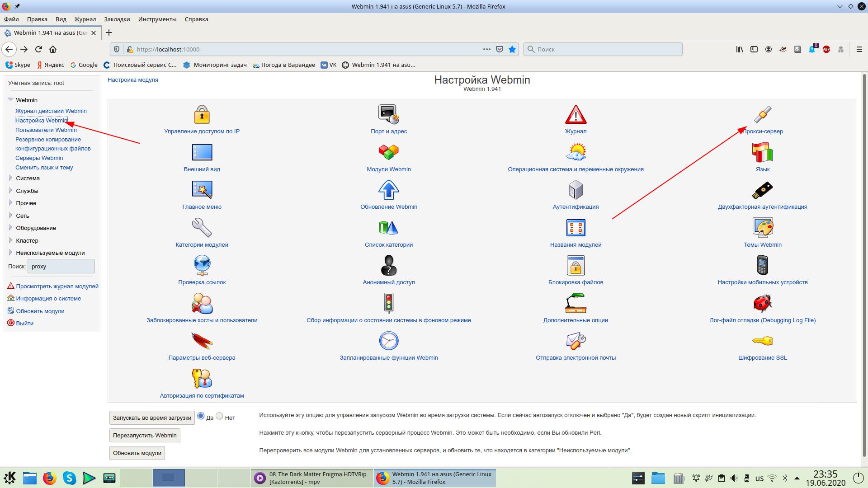This screenshot has width=868, height=488.
Task: Click the Debugging Log File ladybug icon
Action: (x=762, y=303)
